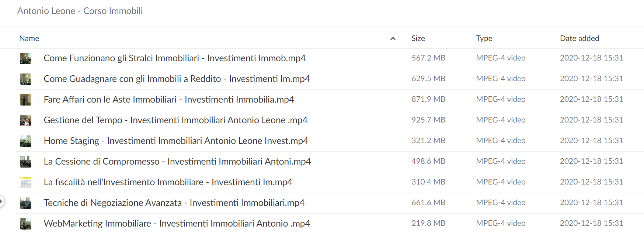The height and width of the screenshot is (238, 644).
Task: Open thumbnail of Come Guadagnare con gli Immobili video
Action: coord(25,79)
